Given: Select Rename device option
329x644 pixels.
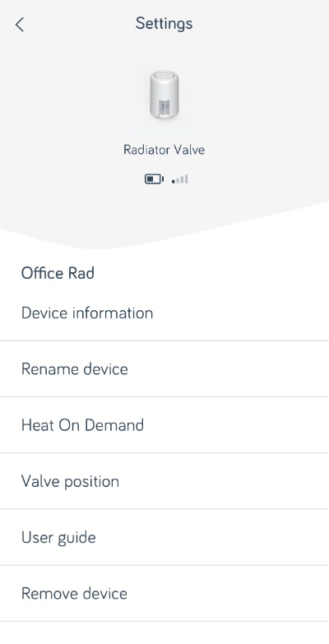Looking at the screenshot, I should [x=164, y=368].
